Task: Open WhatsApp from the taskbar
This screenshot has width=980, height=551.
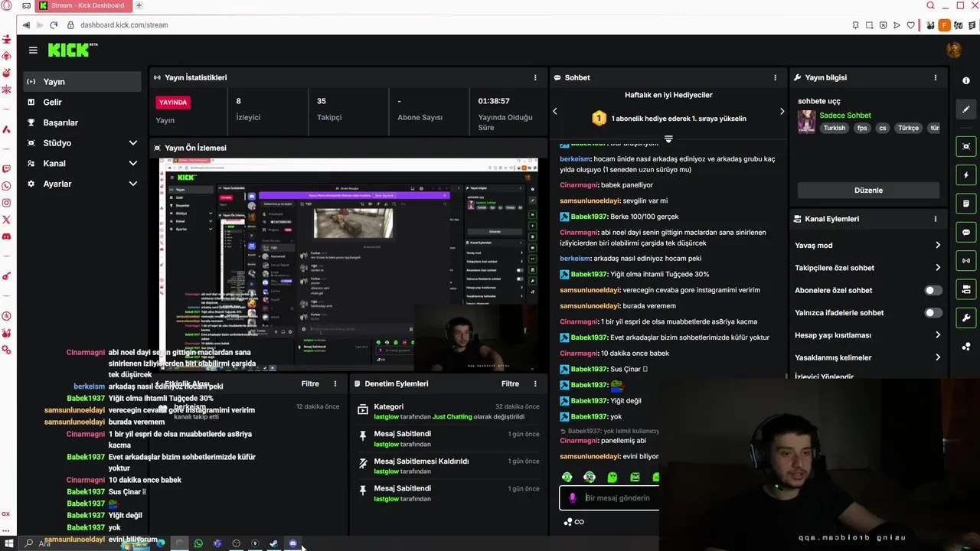Action: coord(198,543)
